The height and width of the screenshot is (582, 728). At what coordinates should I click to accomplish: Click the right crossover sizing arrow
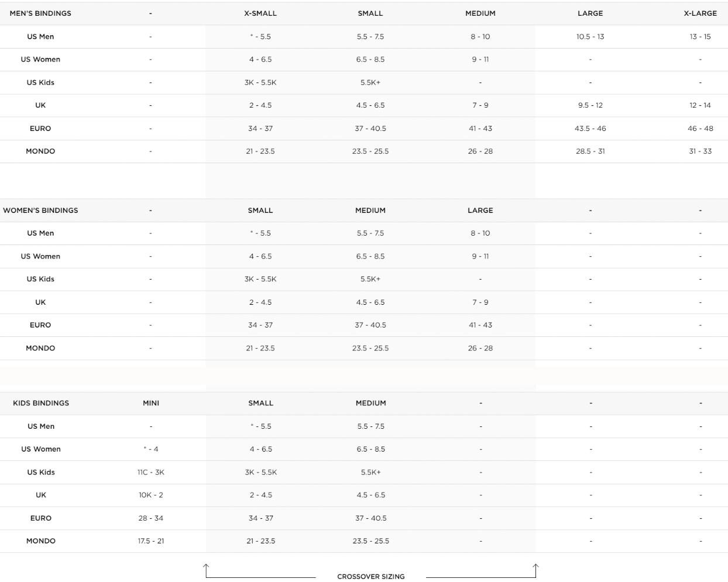pos(535,570)
